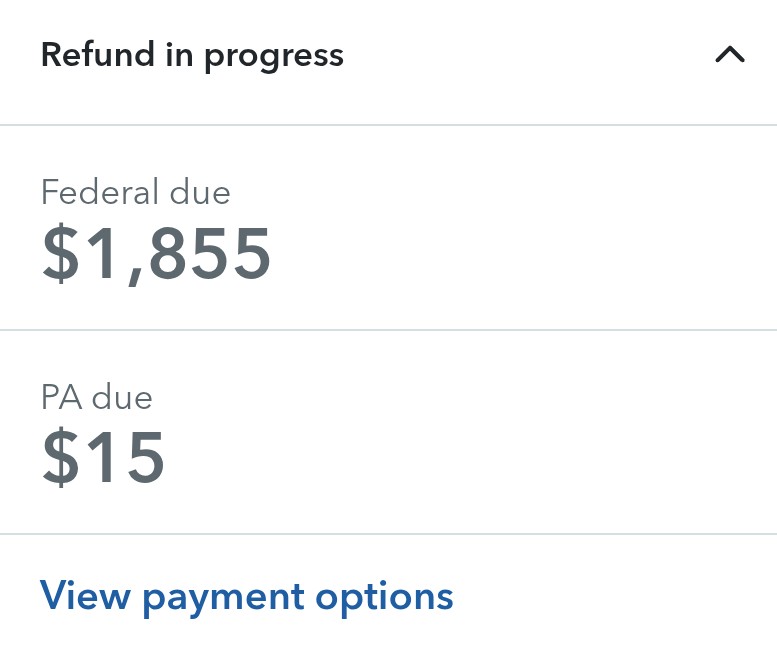Click the 'options' word in the link
Viewport: 777px width, 652px height.
click(384, 599)
